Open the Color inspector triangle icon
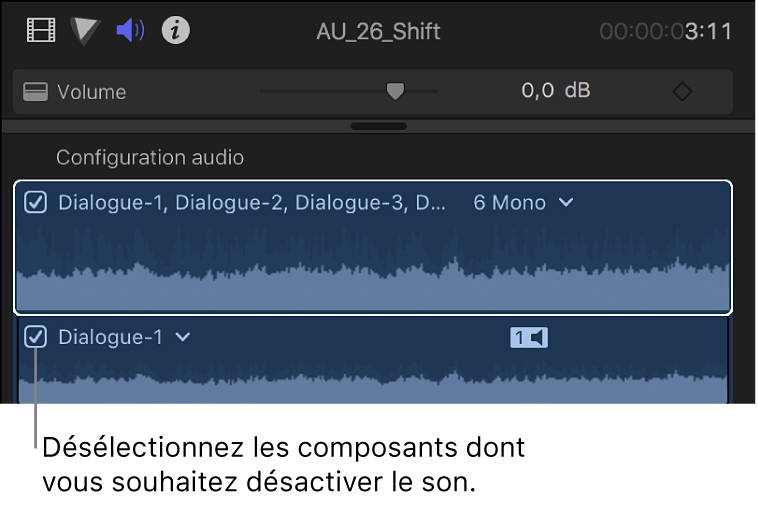The width and height of the screenshot is (758, 505). click(86, 31)
